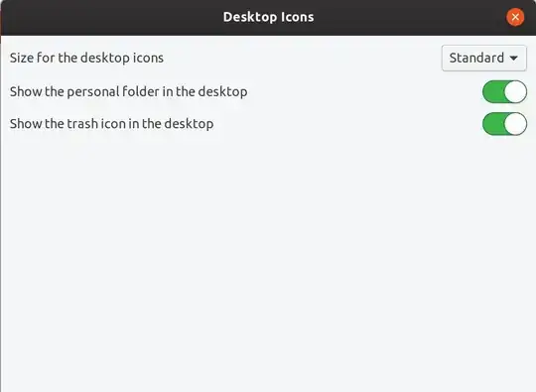The image size is (536, 392).
Task: Open the Standard icon size dropdown
Action: click(484, 59)
